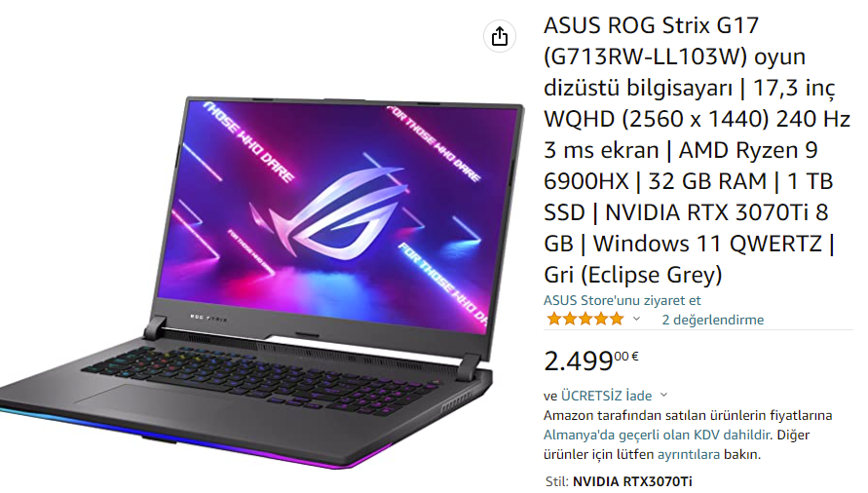Expand the chevron next to star rating

click(x=636, y=319)
